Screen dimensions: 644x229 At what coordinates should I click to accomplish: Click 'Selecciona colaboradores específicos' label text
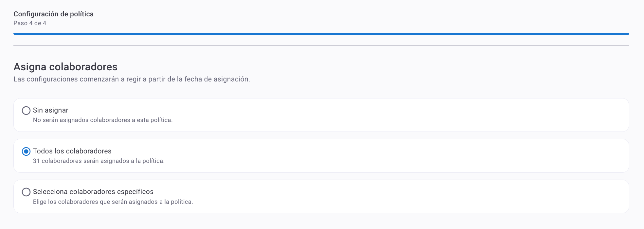coord(93,192)
